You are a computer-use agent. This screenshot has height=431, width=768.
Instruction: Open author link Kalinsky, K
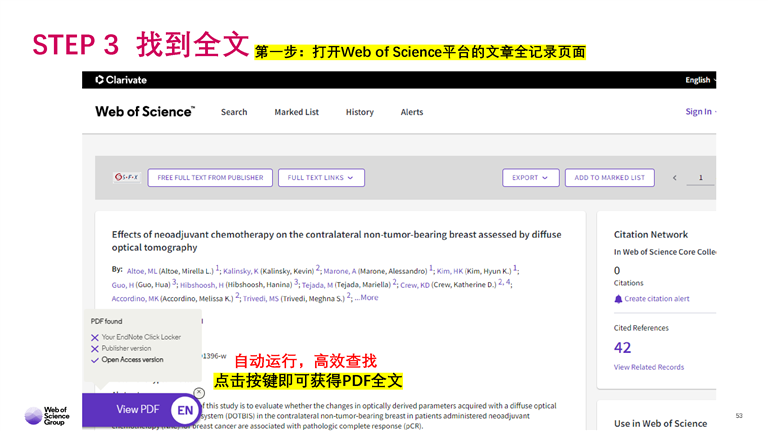pyautogui.click(x=241, y=271)
